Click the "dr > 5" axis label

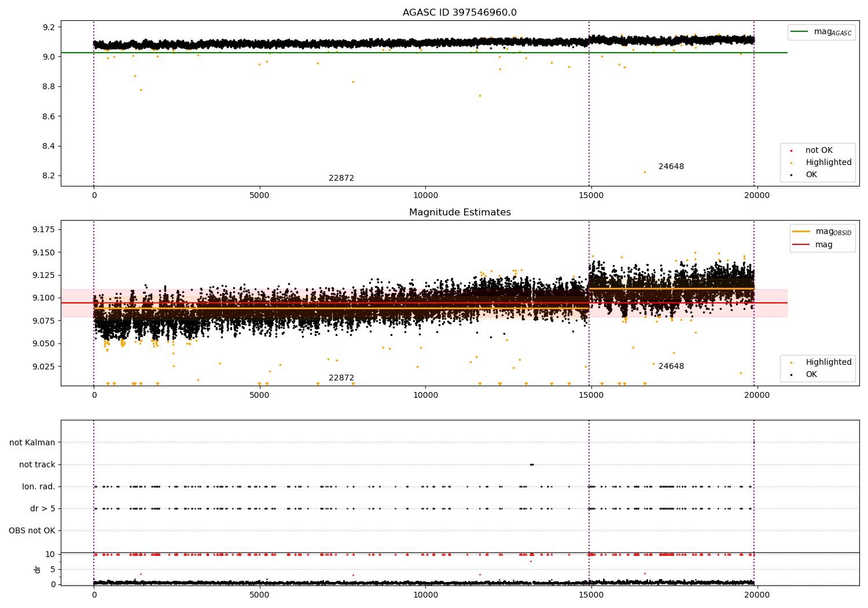point(43,508)
